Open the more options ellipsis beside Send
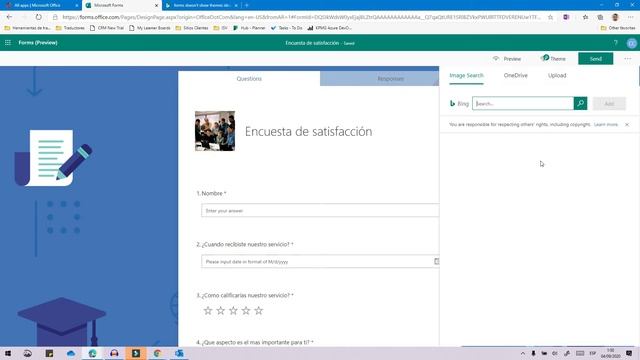 pos(627,59)
